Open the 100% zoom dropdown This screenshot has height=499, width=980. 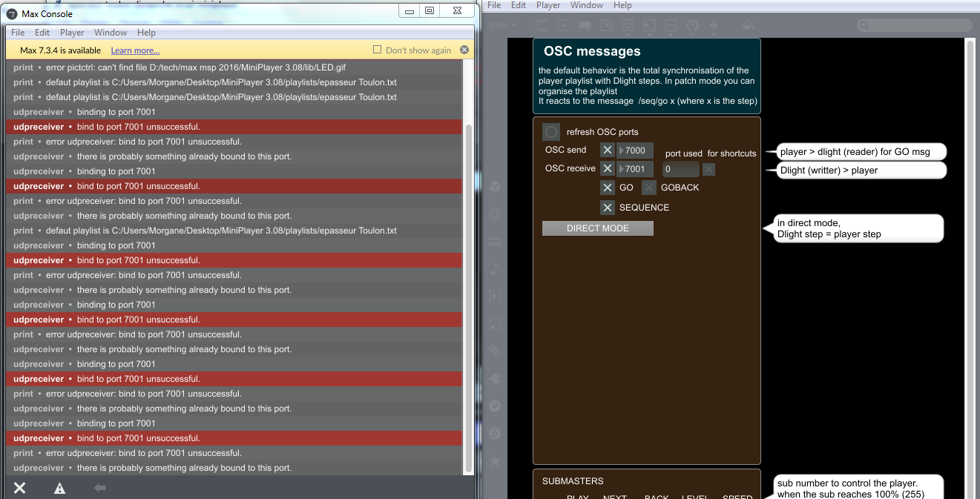502,25
